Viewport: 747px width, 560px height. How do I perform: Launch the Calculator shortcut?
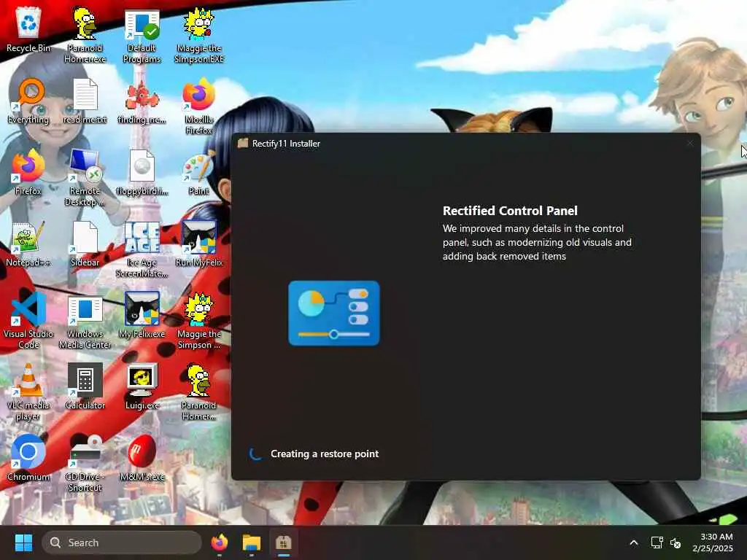[x=85, y=386]
